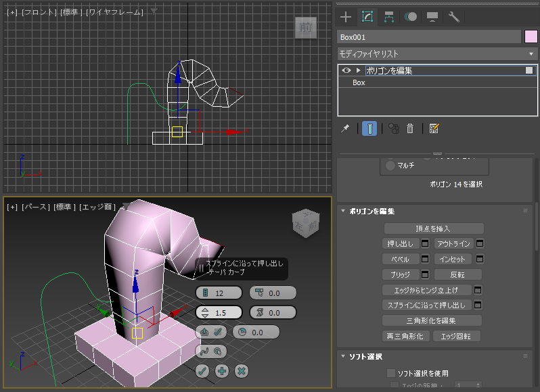The image size is (540, 392).
Task: Click the ブリッジ button
Action: (401, 275)
